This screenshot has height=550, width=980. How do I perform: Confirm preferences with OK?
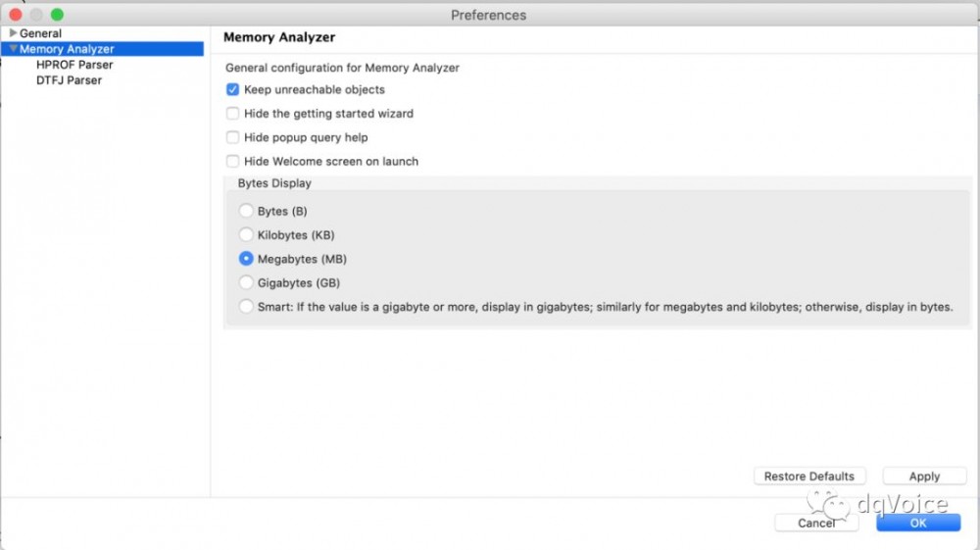[x=918, y=523]
